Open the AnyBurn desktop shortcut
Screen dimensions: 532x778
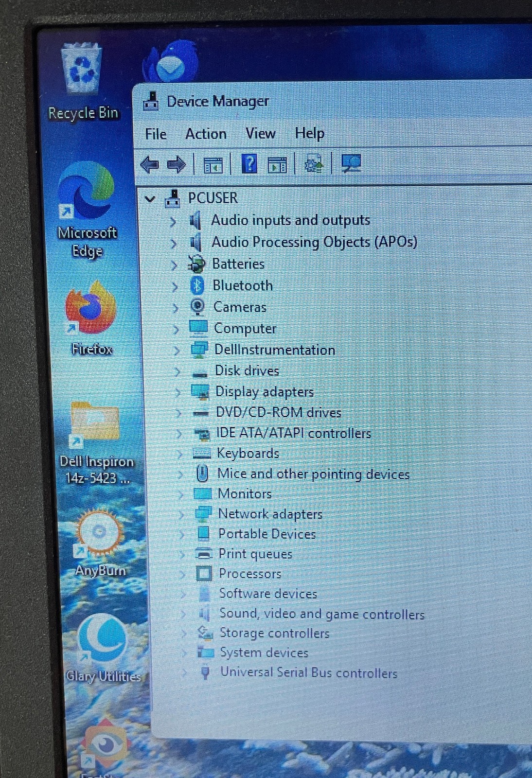coord(100,544)
